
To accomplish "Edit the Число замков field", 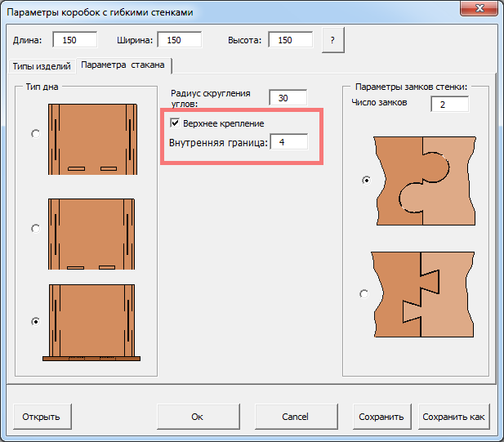I will [449, 104].
